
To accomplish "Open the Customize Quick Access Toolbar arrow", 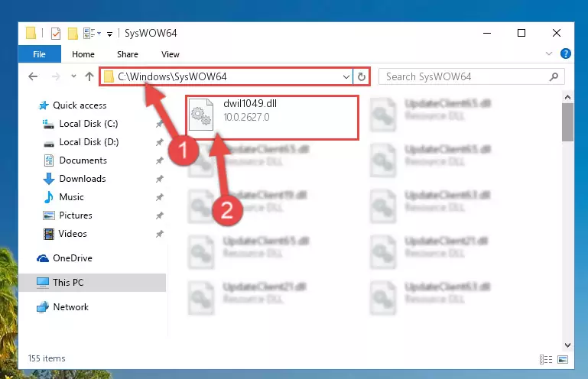I will coord(109,34).
